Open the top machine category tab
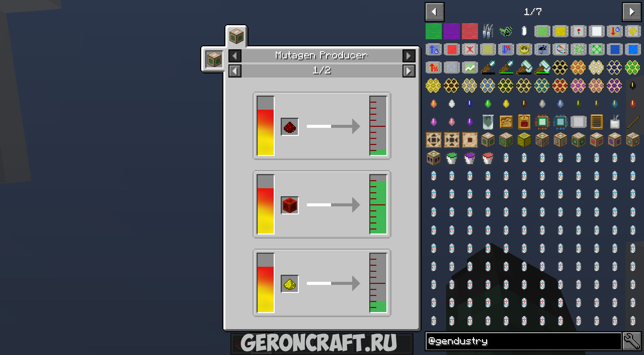644x355 pixels. pos(236,36)
